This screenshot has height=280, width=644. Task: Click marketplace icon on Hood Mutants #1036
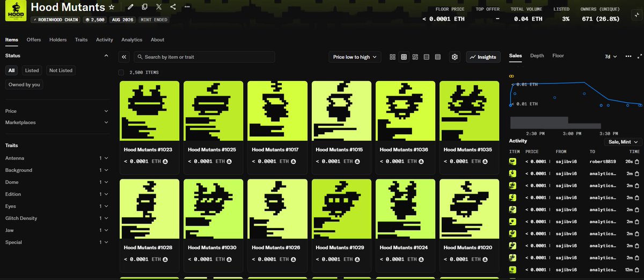click(x=421, y=161)
